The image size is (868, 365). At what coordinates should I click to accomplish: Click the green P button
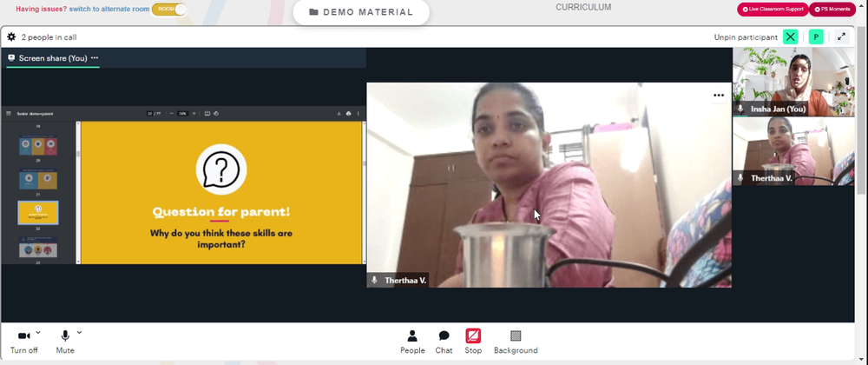pos(816,37)
